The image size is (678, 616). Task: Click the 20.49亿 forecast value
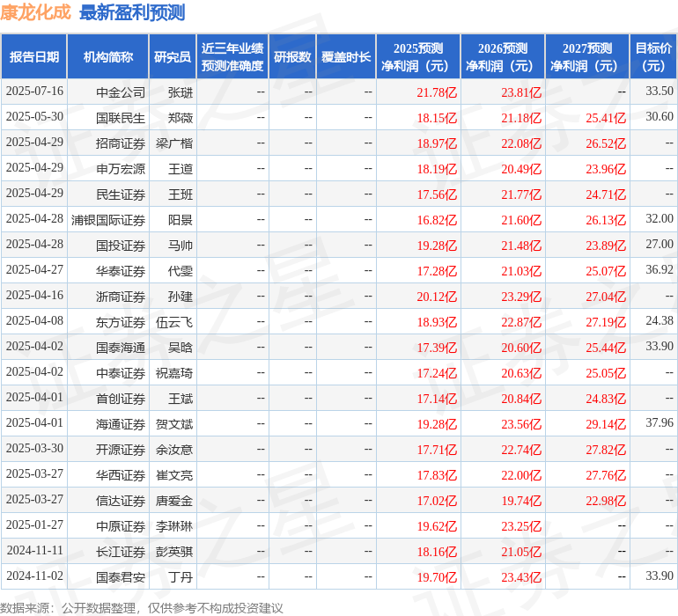(x=521, y=169)
